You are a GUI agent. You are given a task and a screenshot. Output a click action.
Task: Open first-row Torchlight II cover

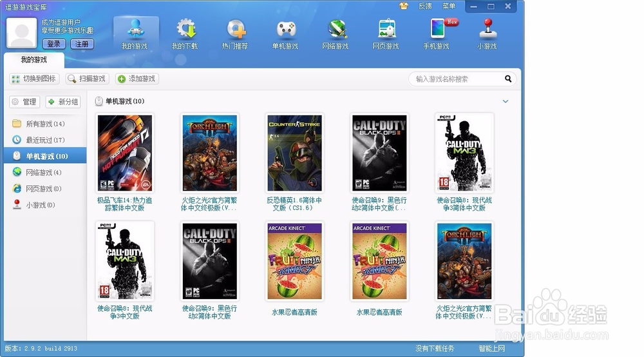click(x=210, y=153)
